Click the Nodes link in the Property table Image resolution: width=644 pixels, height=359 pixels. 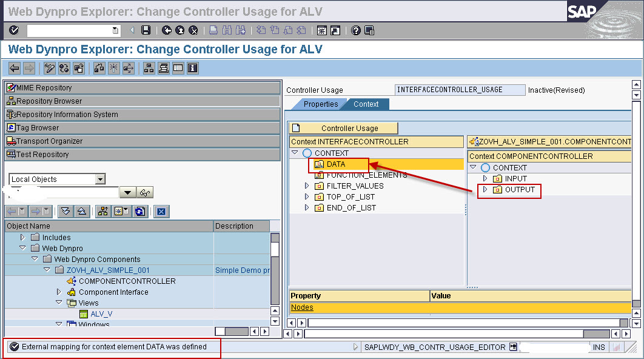pyautogui.click(x=303, y=307)
